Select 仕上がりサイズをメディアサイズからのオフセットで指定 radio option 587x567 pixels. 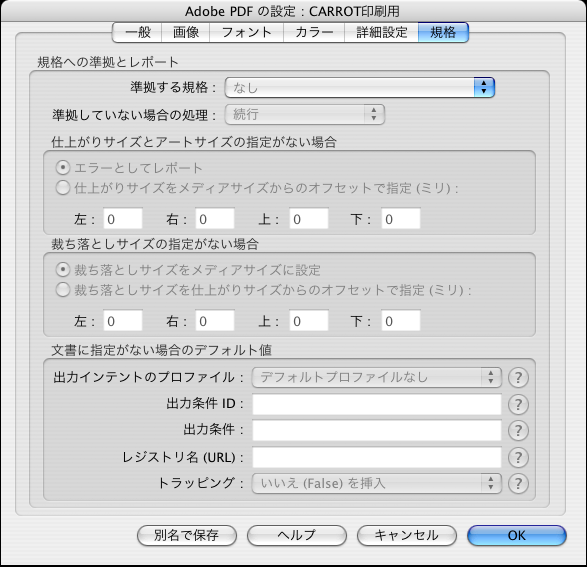63,188
